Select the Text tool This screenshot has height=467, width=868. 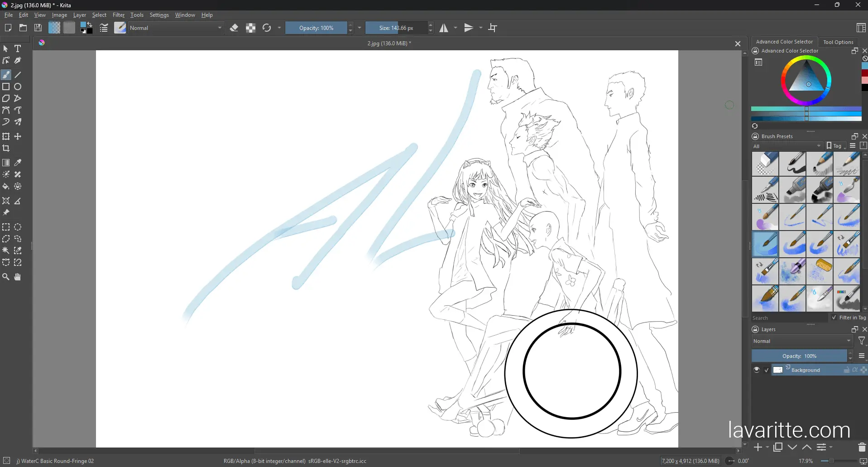pos(18,48)
